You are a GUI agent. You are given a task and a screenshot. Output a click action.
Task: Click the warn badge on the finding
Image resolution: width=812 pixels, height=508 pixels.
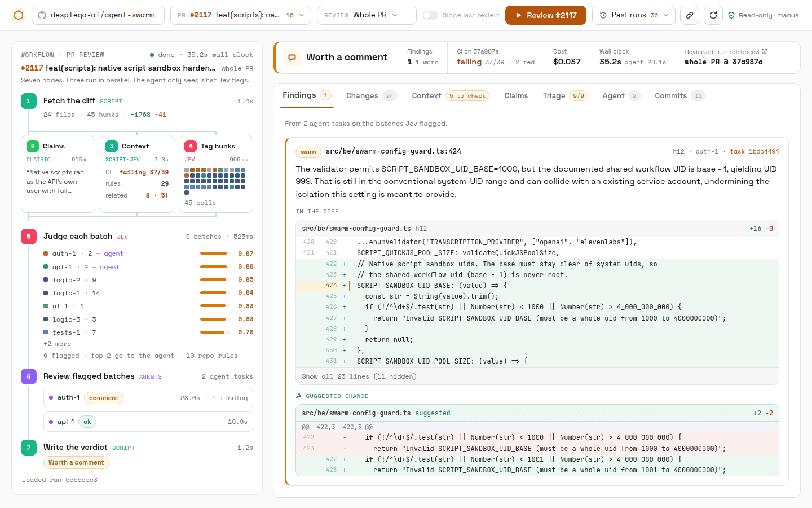click(308, 152)
